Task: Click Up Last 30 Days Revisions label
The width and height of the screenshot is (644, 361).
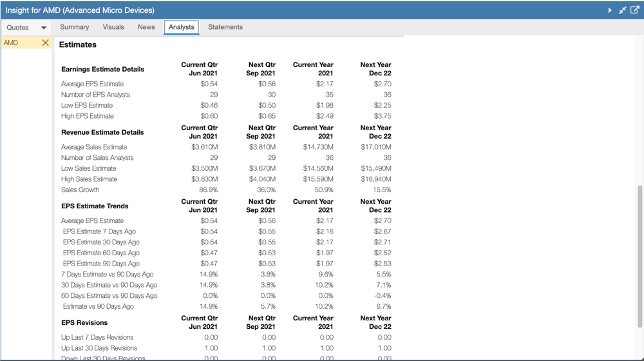Action: point(99,348)
